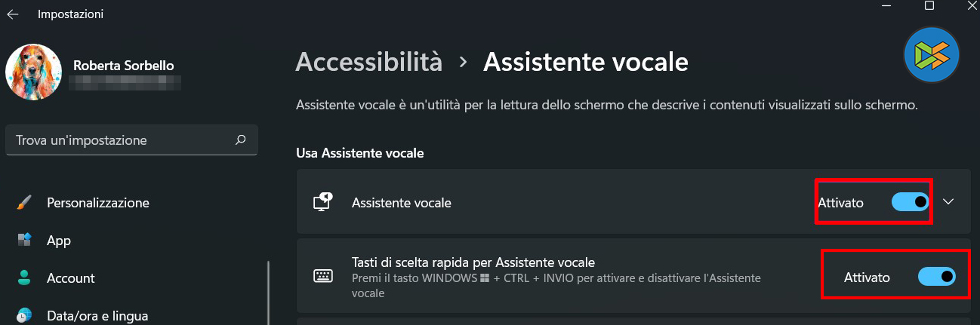
Task: Click the Data/ora e lingua globe icon
Action: [x=24, y=315]
